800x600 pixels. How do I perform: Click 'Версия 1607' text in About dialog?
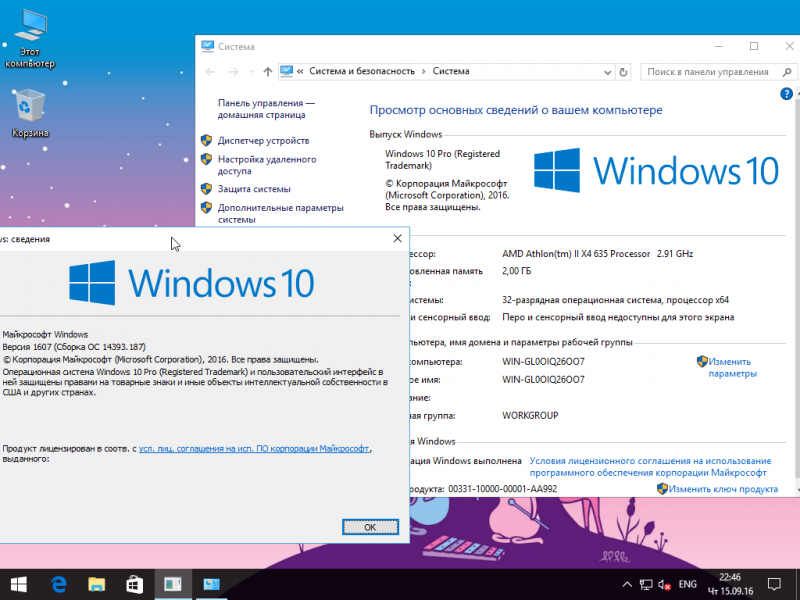point(27,347)
